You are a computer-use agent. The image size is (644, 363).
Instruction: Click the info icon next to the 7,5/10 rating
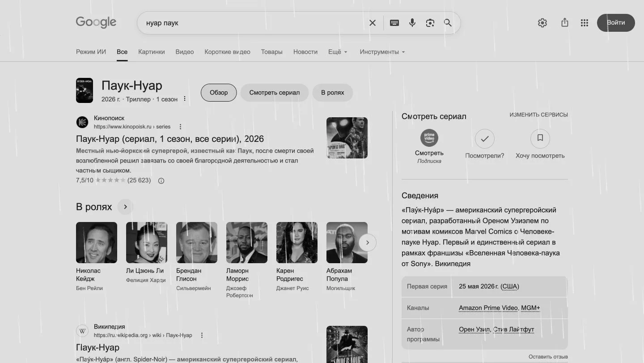coord(161,181)
